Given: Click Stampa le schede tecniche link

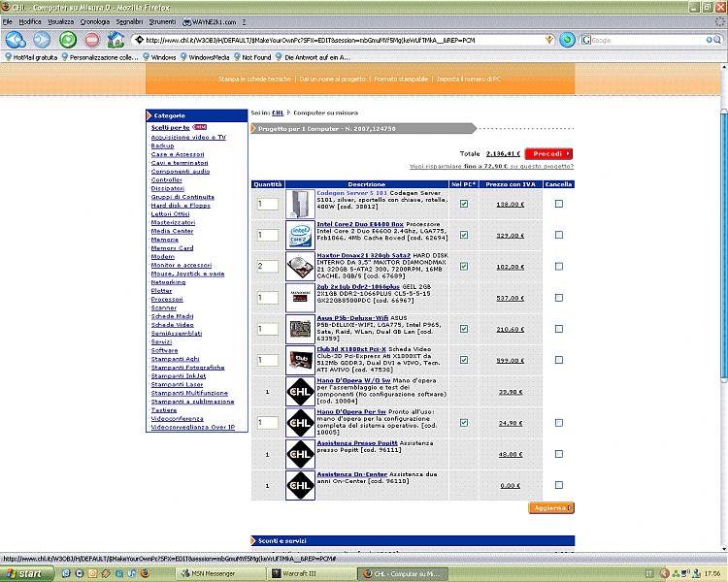Looking at the screenshot, I should [255, 80].
